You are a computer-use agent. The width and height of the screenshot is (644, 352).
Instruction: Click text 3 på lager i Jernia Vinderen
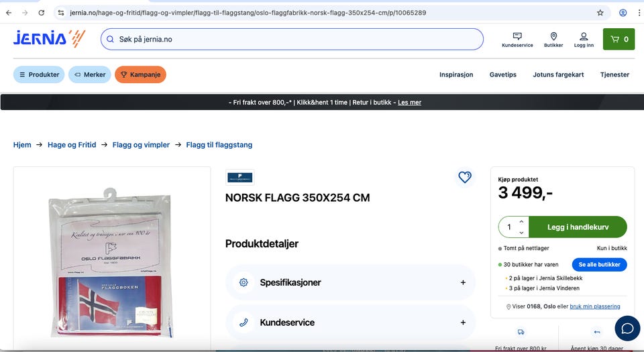click(544, 288)
